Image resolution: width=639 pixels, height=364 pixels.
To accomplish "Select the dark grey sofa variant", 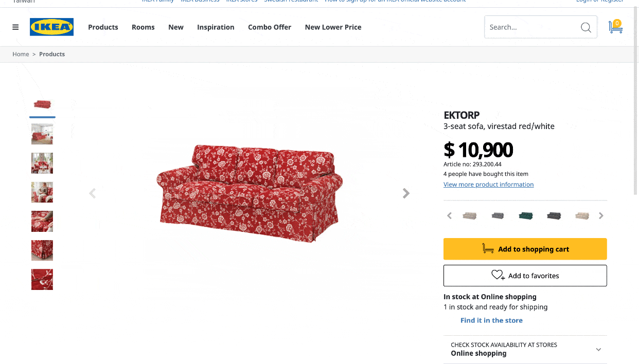I will [554, 216].
